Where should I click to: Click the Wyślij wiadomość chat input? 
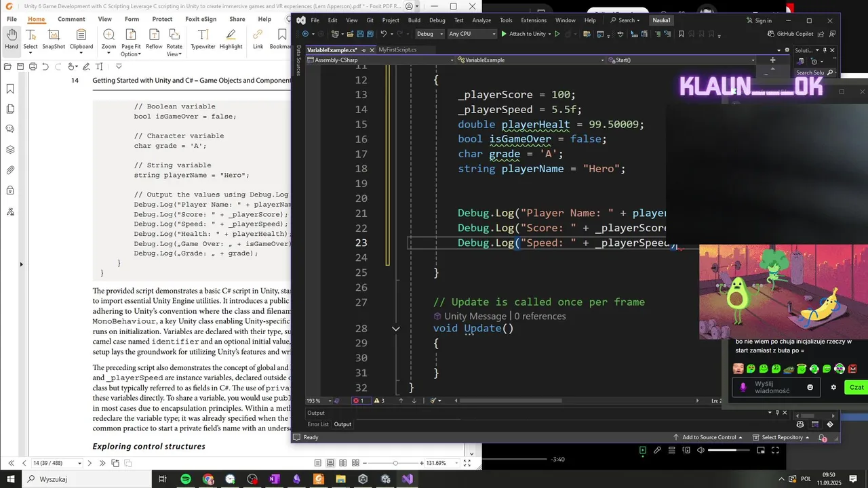click(776, 387)
